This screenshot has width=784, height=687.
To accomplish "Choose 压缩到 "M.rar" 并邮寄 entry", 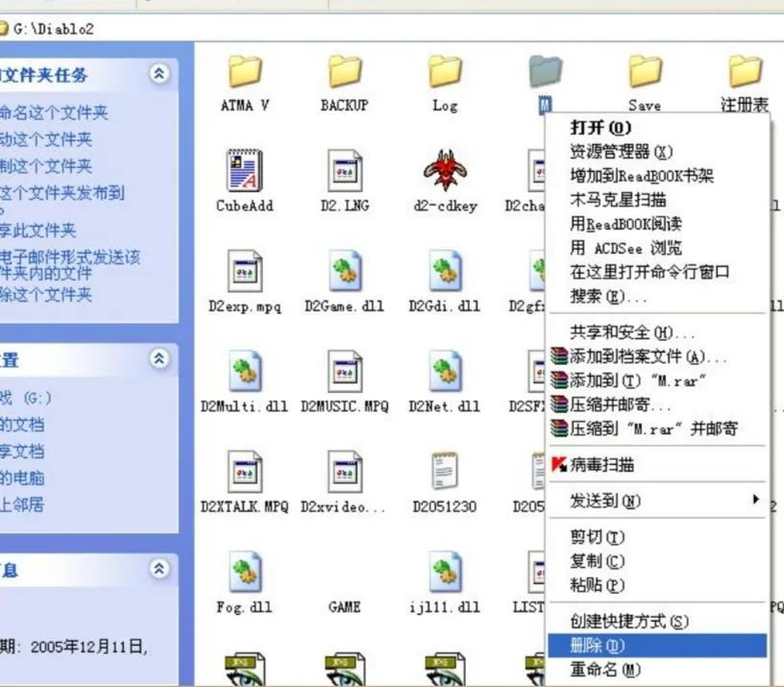I will click(657, 428).
